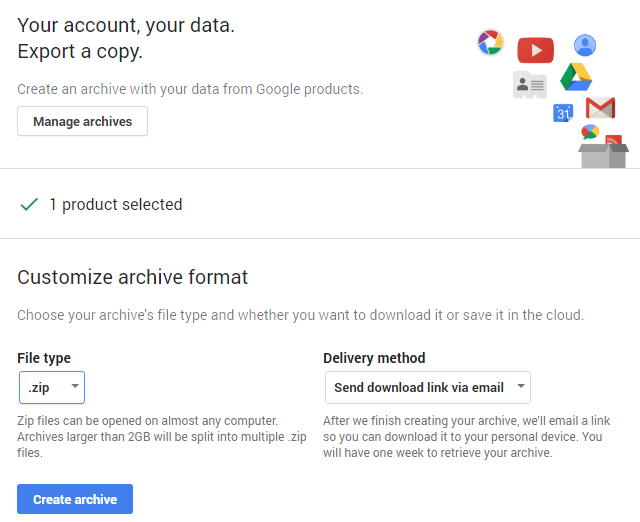The width and height of the screenshot is (640, 522).
Task: Click the green product selected checkmark
Action: [x=29, y=204]
